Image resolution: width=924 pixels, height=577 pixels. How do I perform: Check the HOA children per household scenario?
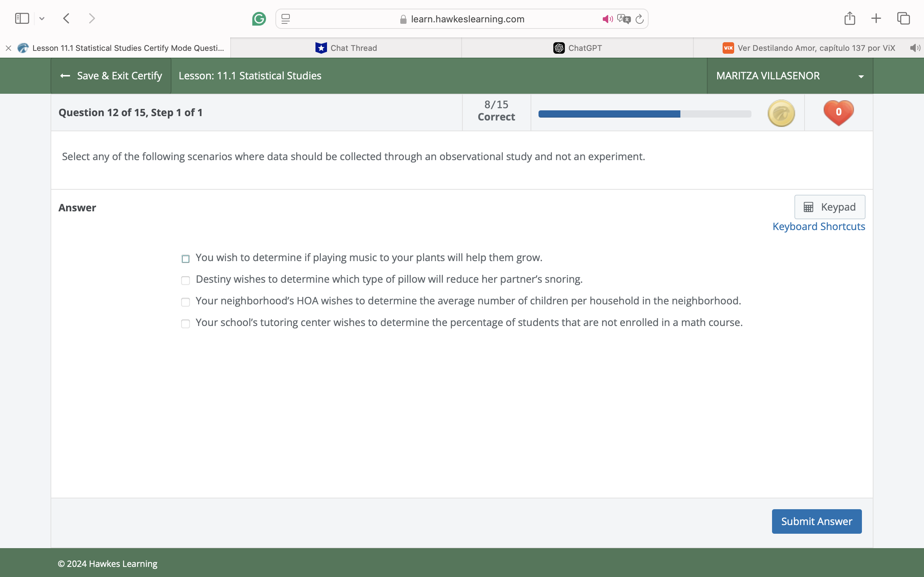tap(186, 302)
